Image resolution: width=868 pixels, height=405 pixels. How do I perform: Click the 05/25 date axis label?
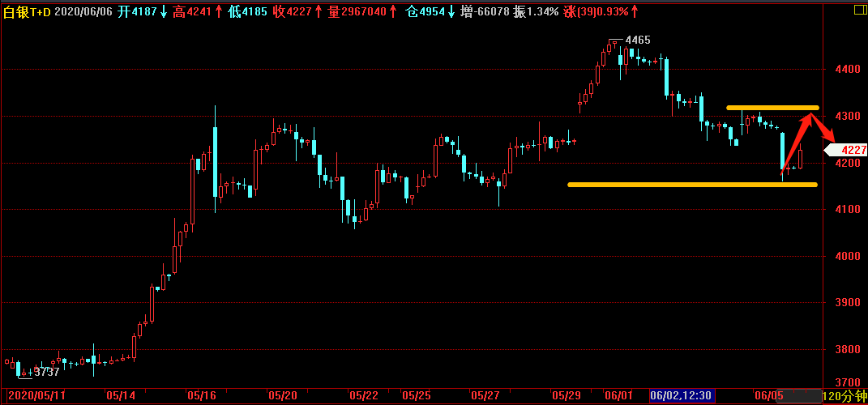click(x=417, y=396)
